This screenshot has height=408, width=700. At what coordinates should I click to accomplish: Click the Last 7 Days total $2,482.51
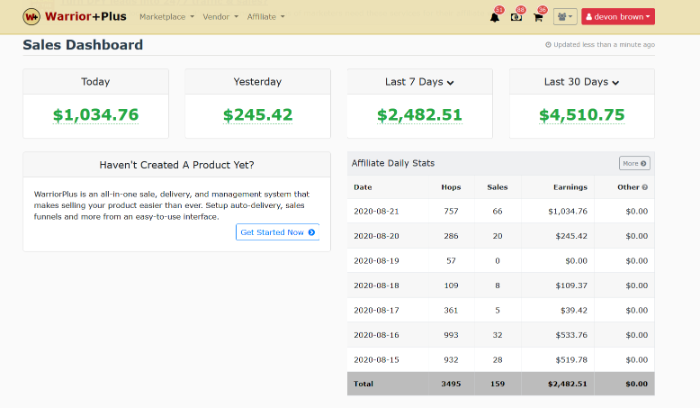point(420,115)
